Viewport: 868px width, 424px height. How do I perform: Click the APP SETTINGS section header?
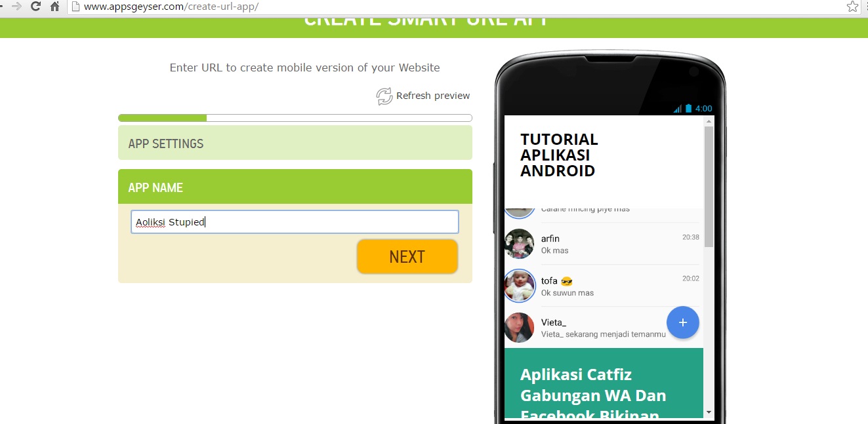coord(165,143)
